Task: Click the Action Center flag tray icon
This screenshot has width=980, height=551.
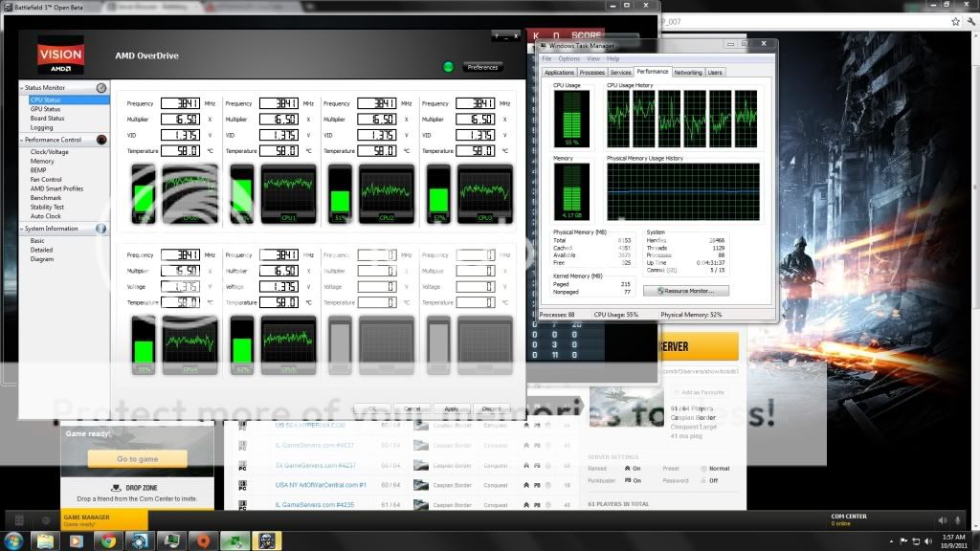Action: point(903,541)
